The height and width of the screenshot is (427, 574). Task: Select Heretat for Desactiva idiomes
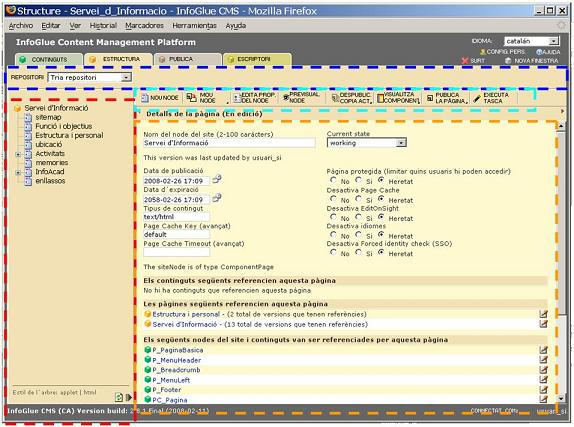[381, 234]
